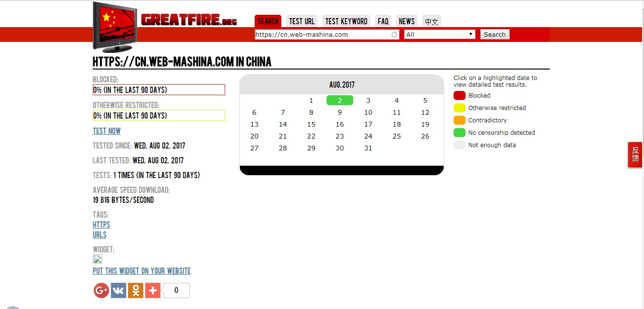This screenshot has width=644, height=309.
Task: Click the loading circle in search field
Action: (x=394, y=34)
